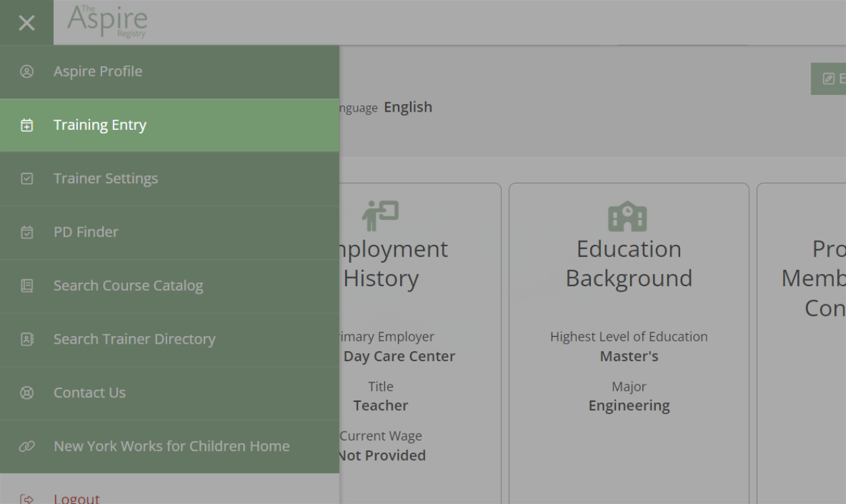Viewport: 846px width, 504px height.
Task: Open Search Trainer Directory
Action: pyautogui.click(x=169, y=339)
